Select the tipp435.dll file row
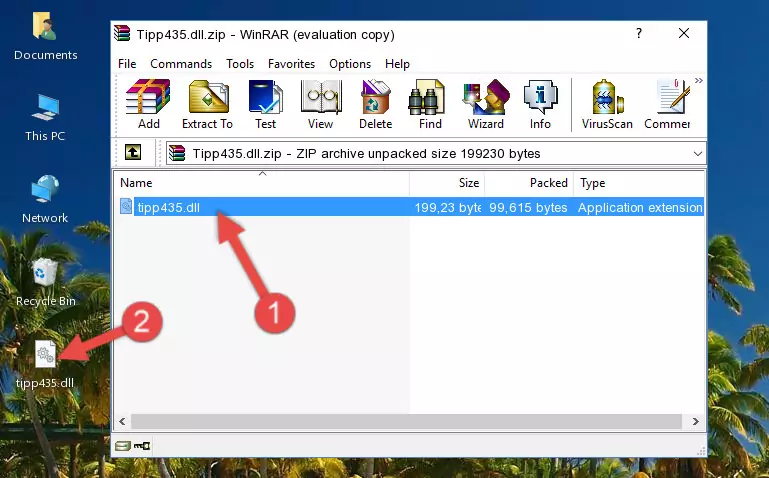The height and width of the screenshot is (478, 769). (x=410, y=207)
